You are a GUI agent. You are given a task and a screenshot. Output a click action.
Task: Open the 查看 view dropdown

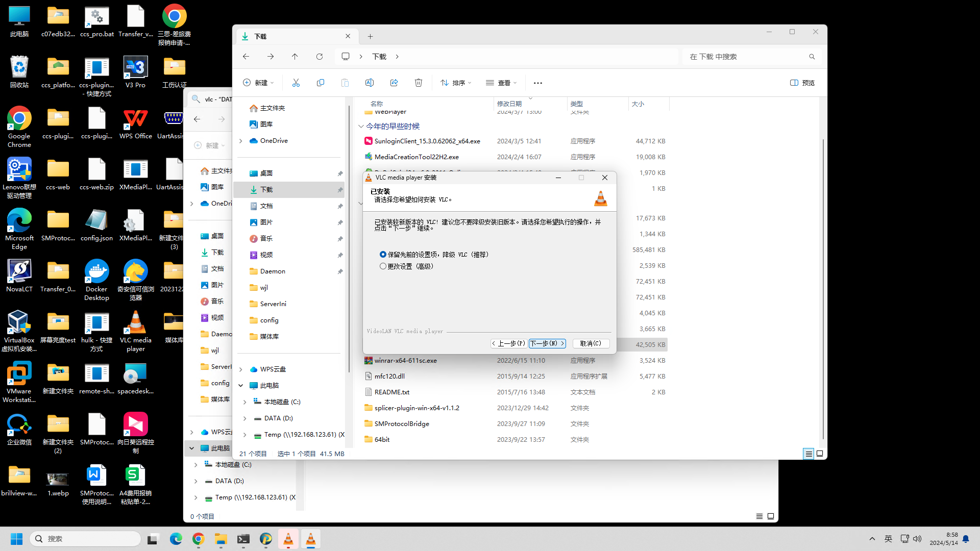501,83
